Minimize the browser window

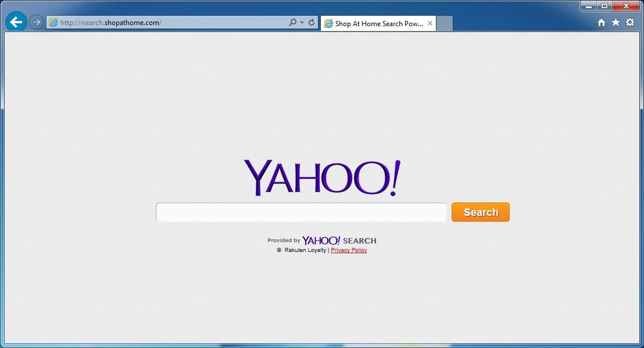coord(589,6)
